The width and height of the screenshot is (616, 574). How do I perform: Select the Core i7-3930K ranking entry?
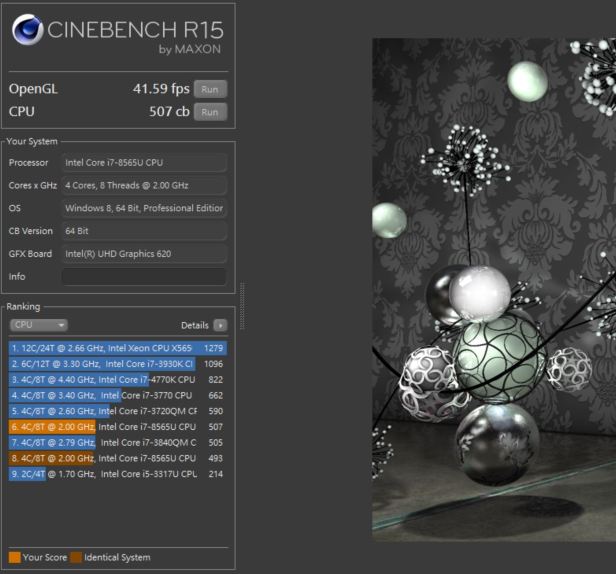coord(117,364)
